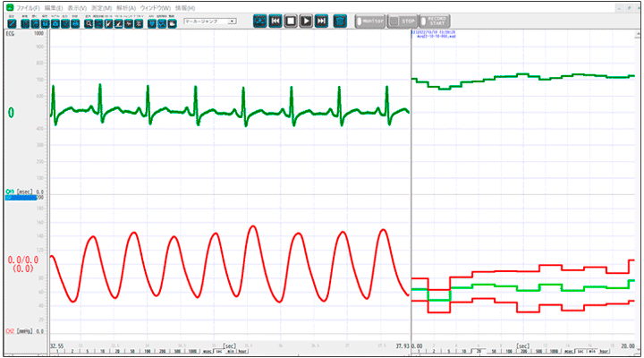Skip to end with fast-forward button
This screenshot has height=358, width=644.
point(322,21)
